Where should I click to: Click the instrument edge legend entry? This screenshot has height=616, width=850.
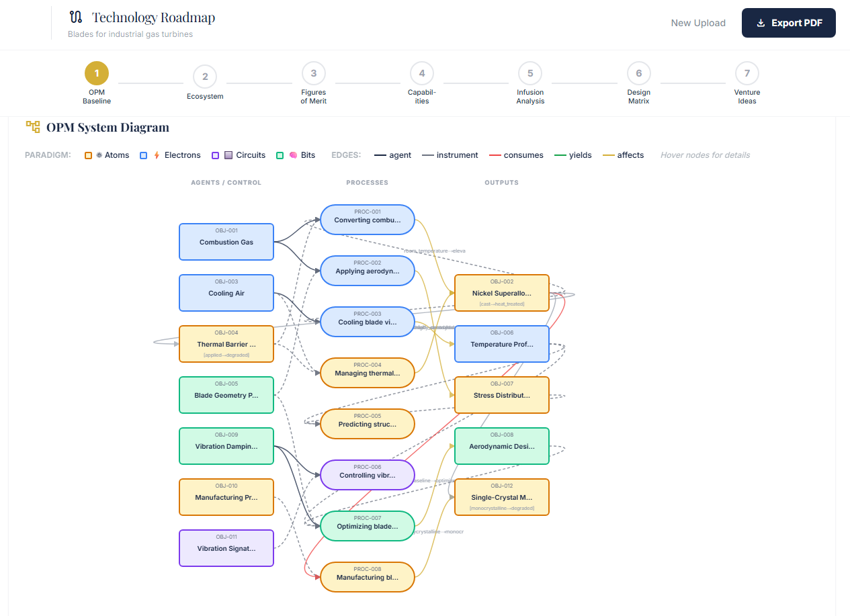click(450, 155)
